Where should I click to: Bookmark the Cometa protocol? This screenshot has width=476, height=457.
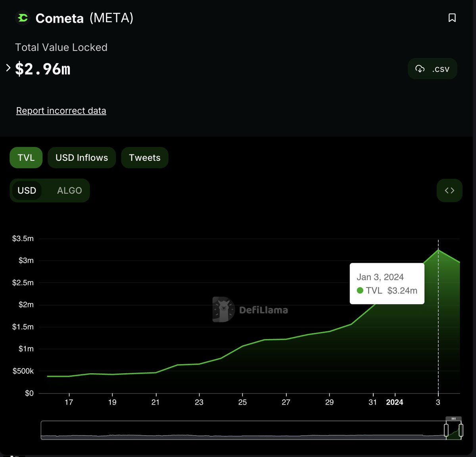click(x=452, y=18)
